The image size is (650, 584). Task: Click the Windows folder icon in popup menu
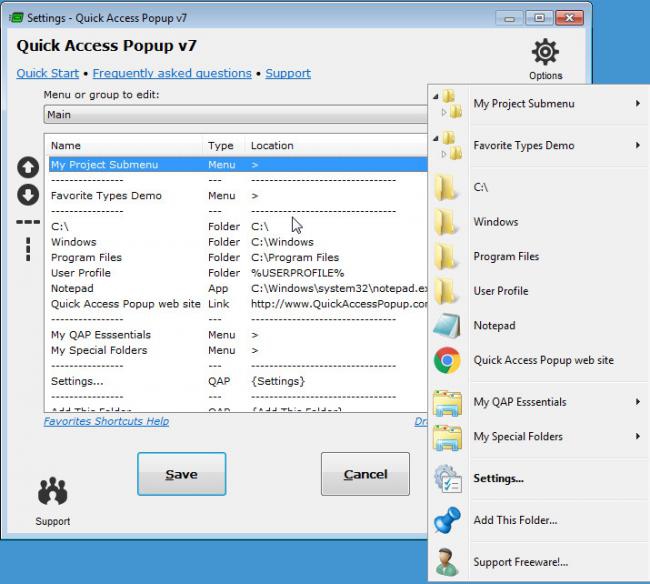click(x=447, y=222)
